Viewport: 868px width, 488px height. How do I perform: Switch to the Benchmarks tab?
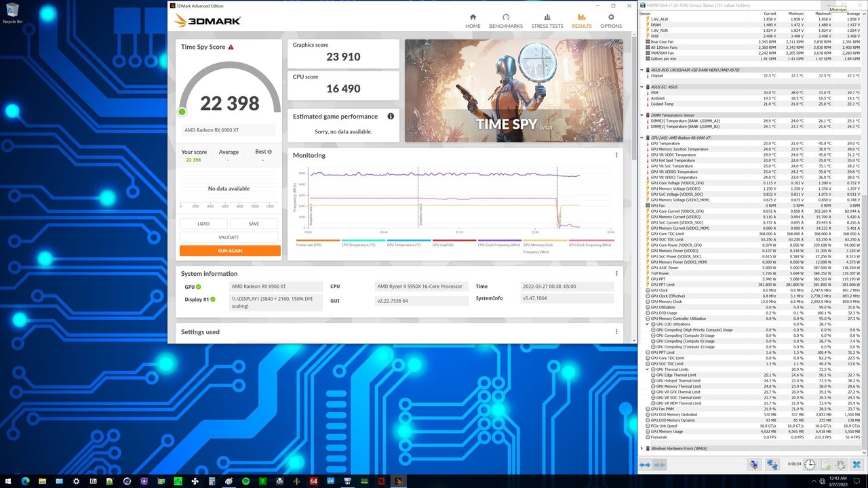click(x=506, y=21)
